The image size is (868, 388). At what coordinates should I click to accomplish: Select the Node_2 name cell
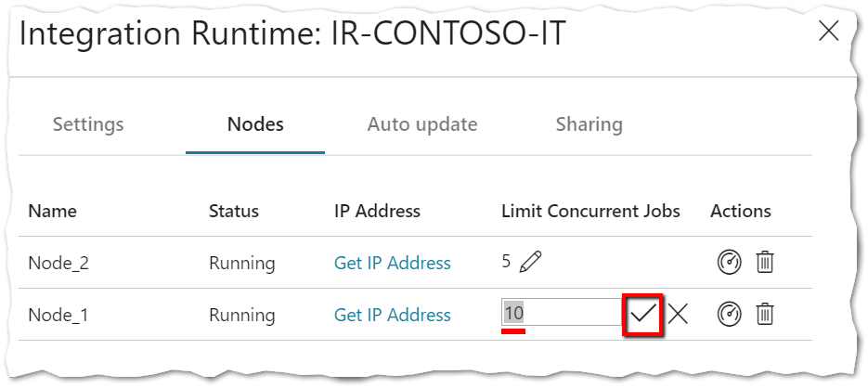pos(58,263)
